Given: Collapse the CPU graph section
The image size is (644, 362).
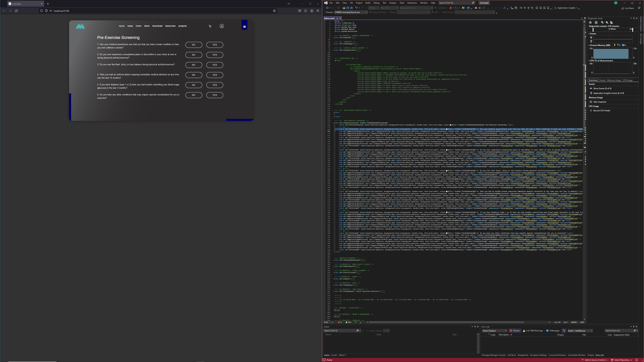Looking at the screenshot, I should pos(589,61).
